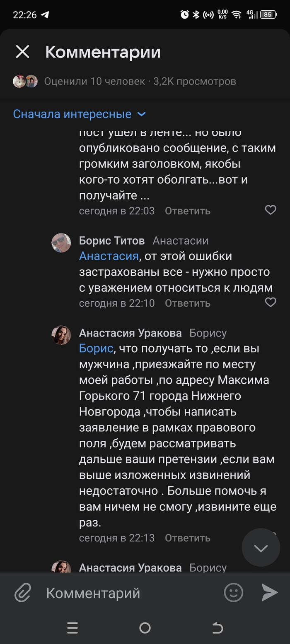
Task: Tap the 'Анастасия' mention link
Action: [109, 256]
